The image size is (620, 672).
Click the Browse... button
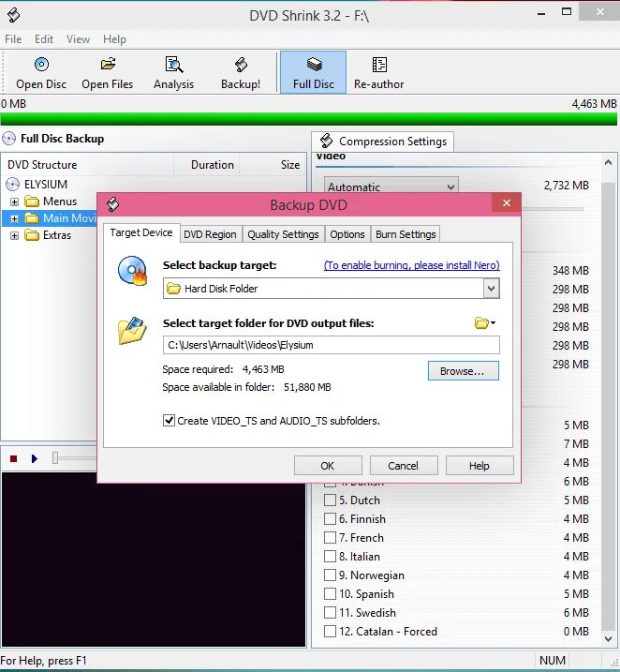464,371
